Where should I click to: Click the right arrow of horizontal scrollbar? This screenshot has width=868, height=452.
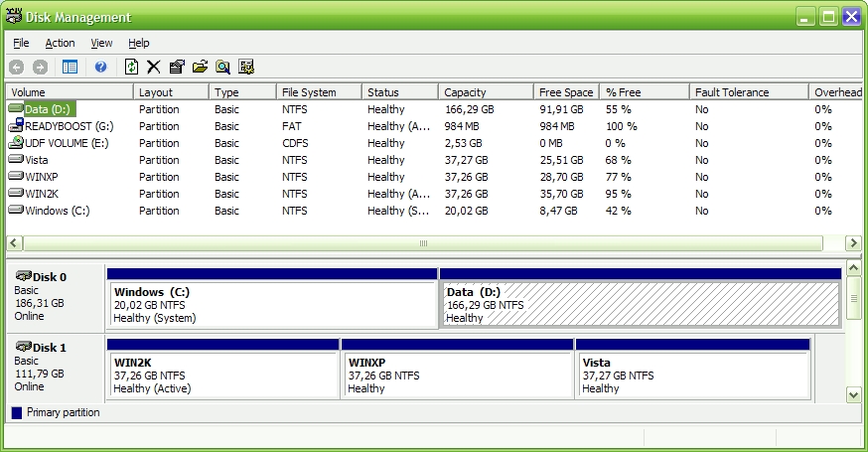coord(853,242)
